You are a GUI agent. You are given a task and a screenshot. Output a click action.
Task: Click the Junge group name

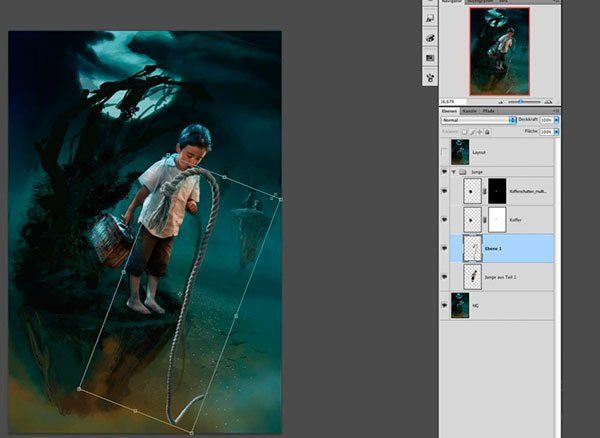[477, 172]
